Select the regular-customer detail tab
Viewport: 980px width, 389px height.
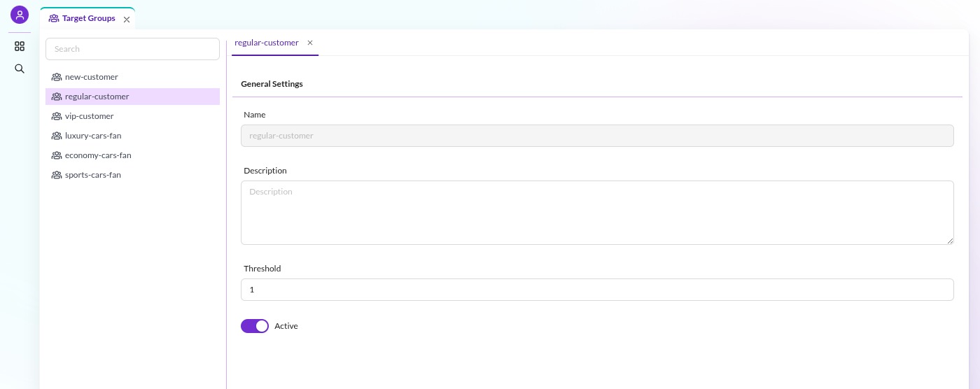tap(267, 43)
